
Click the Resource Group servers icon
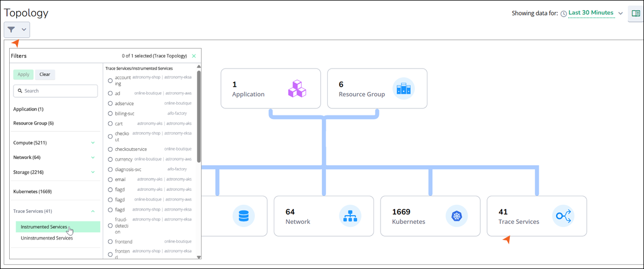(x=403, y=88)
